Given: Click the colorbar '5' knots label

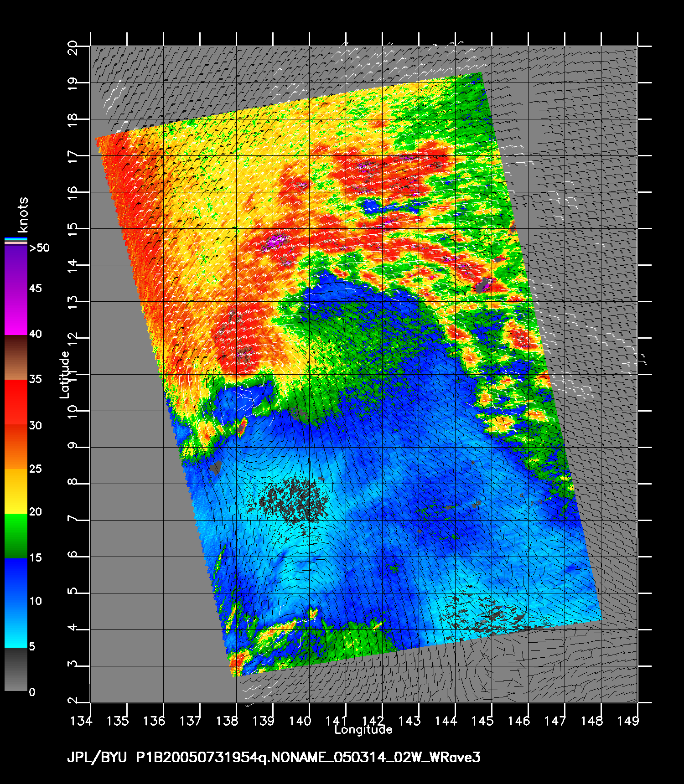Looking at the screenshot, I should click(32, 647).
